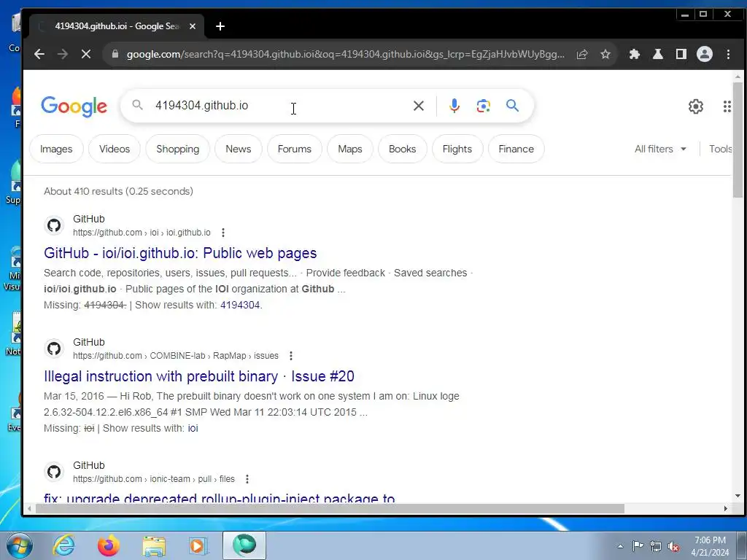Open the Tools options

pyautogui.click(x=720, y=149)
